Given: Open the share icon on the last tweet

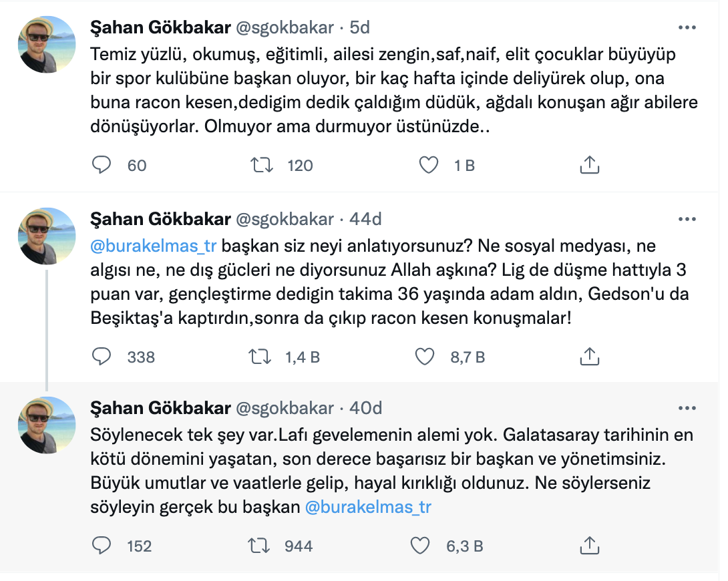Looking at the screenshot, I should [x=590, y=546].
